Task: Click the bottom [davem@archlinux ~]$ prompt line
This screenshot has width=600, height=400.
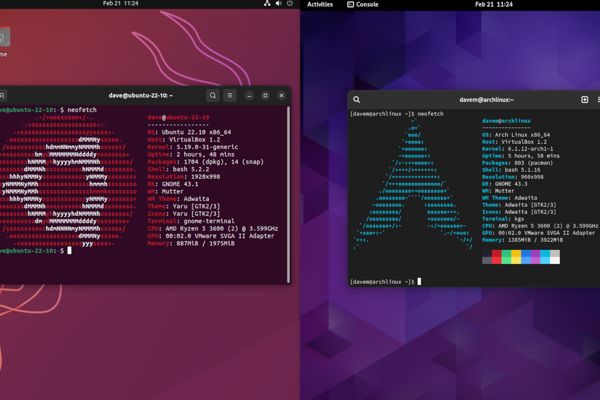Action: [385, 282]
